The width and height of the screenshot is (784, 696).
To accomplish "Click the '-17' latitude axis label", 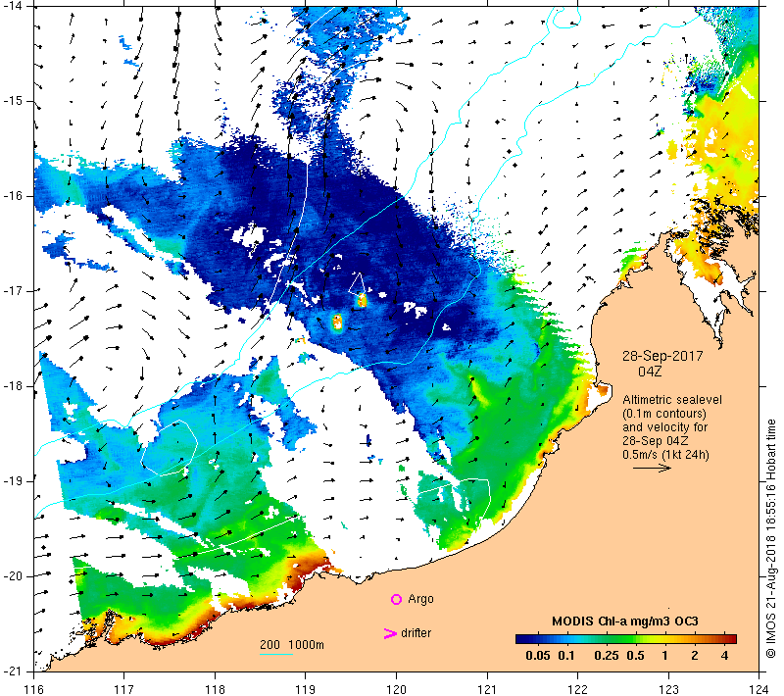I will 13,291.
